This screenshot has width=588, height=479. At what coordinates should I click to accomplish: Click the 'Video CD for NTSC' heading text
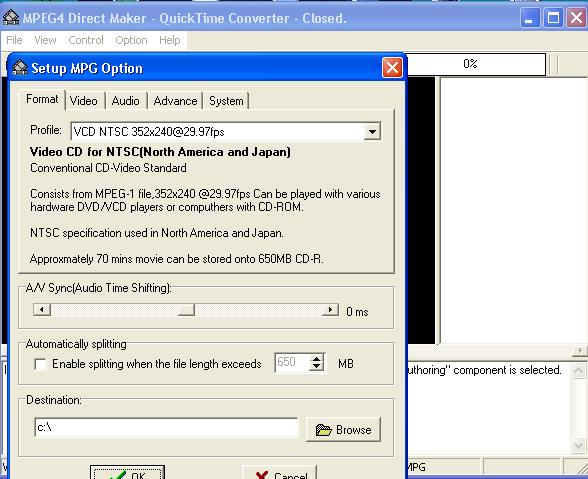tap(160, 152)
